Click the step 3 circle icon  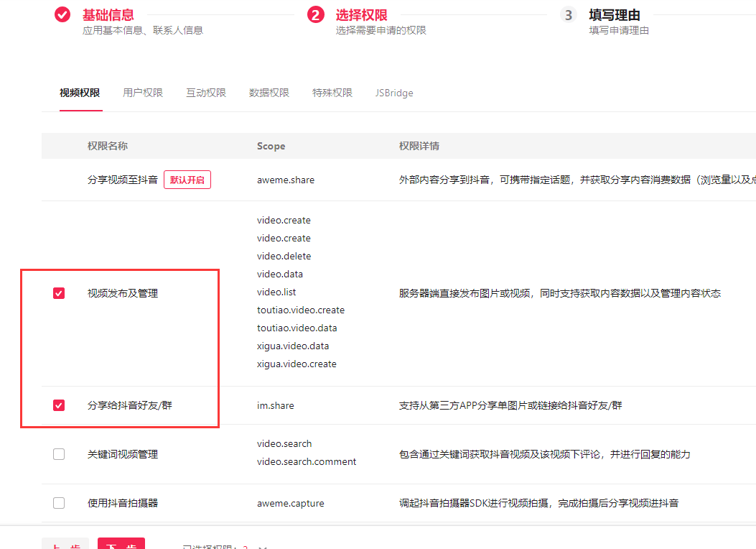coord(569,15)
